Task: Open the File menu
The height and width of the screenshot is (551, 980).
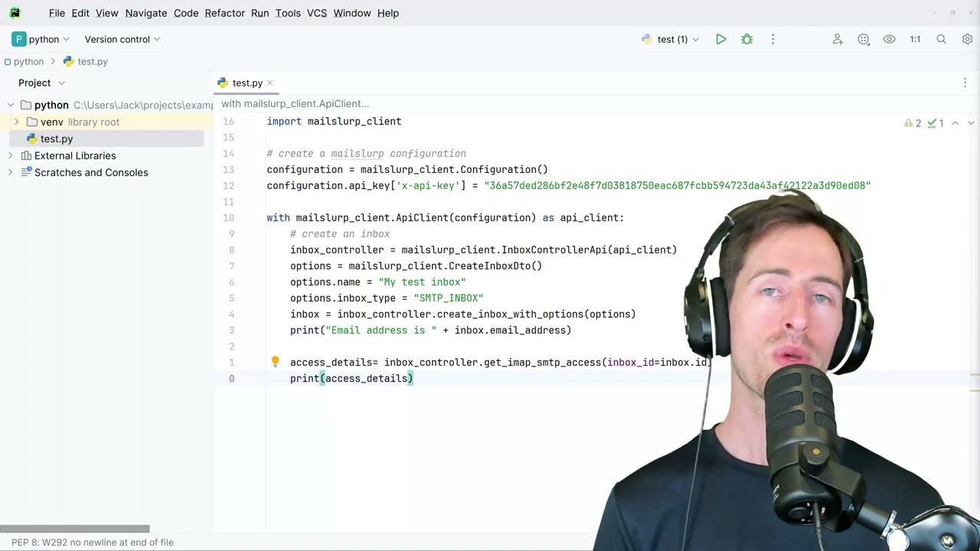Action: pyautogui.click(x=57, y=13)
